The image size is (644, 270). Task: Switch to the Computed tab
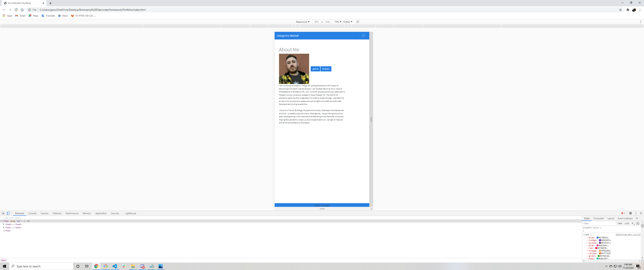click(x=598, y=218)
